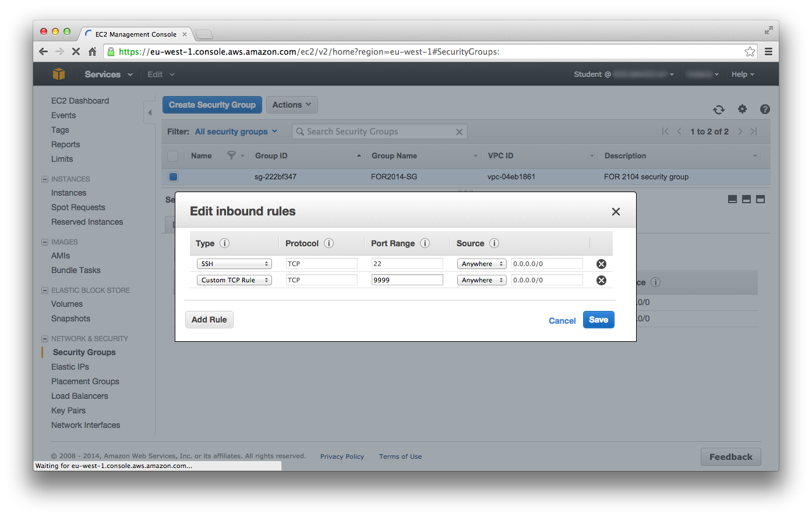Open the Edit menu in navbar
812x517 pixels.
161,75
